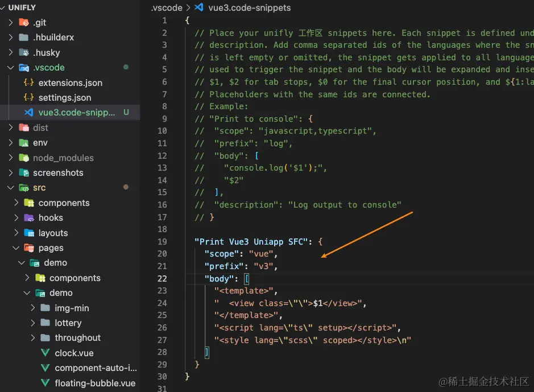
Task: Click the style lang scss string line
Action: (312, 340)
